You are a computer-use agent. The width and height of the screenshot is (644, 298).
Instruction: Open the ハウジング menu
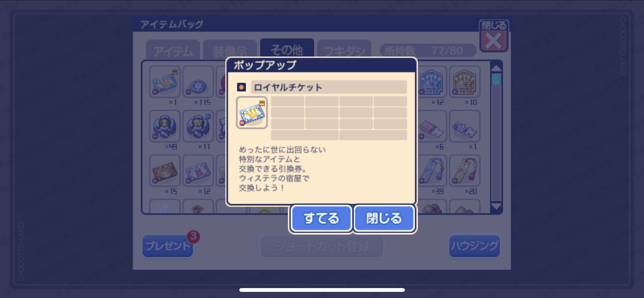[474, 246]
